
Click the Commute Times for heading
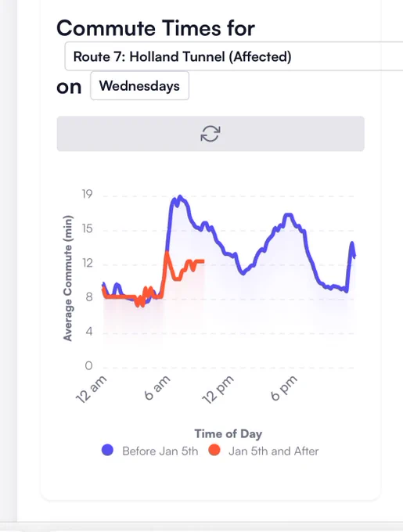tap(156, 28)
